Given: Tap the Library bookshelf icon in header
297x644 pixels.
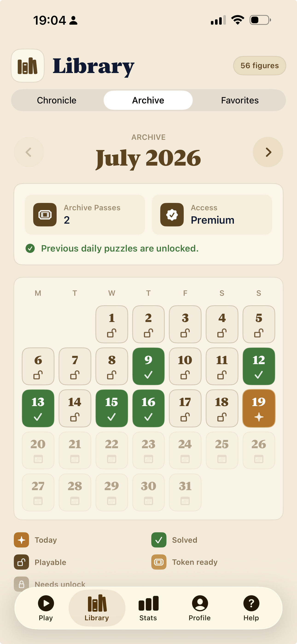Looking at the screenshot, I should pyautogui.click(x=27, y=66).
